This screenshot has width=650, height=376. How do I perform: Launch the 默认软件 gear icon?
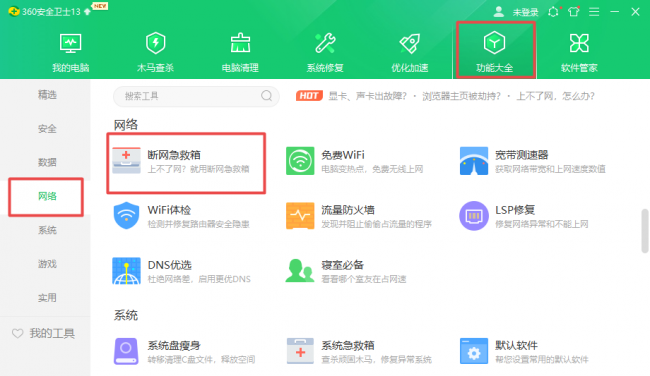point(474,351)
